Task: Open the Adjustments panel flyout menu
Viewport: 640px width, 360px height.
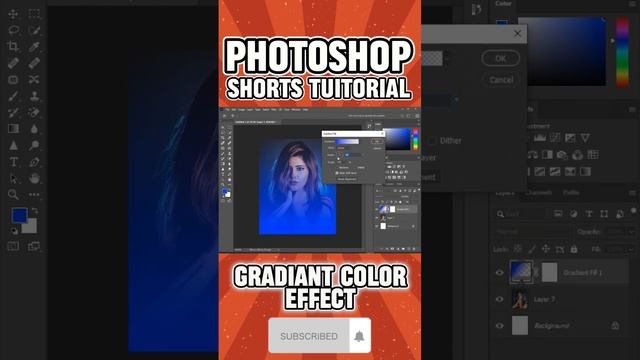Action: click(633, 109)
